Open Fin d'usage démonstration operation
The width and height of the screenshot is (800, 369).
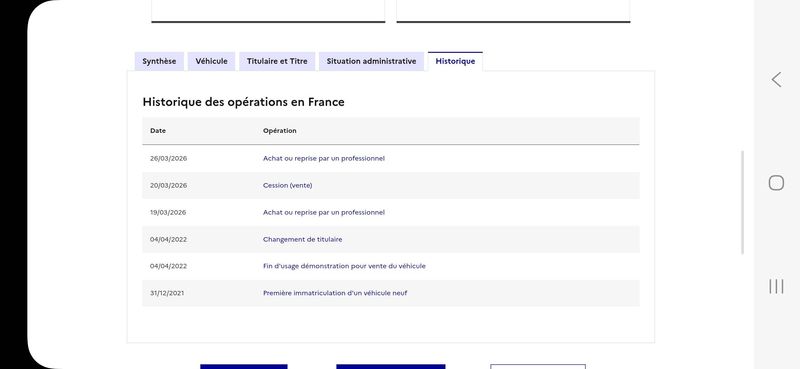click(x=344, y=266)
